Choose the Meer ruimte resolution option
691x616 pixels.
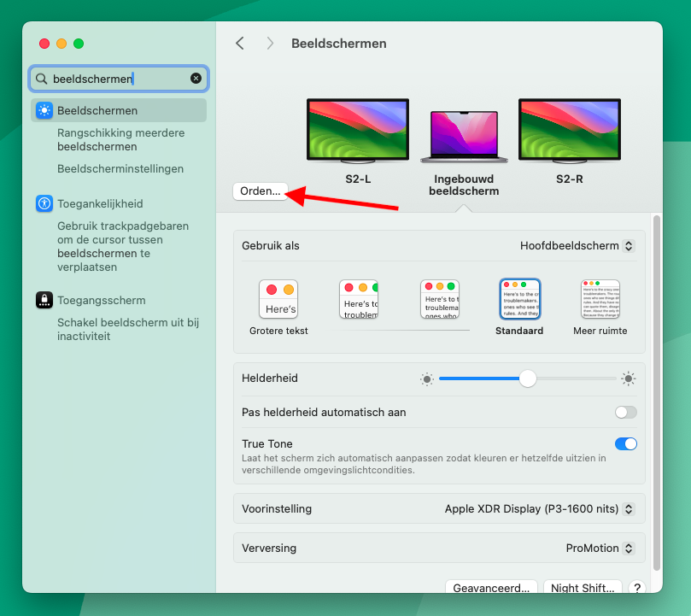coord(600,300)
